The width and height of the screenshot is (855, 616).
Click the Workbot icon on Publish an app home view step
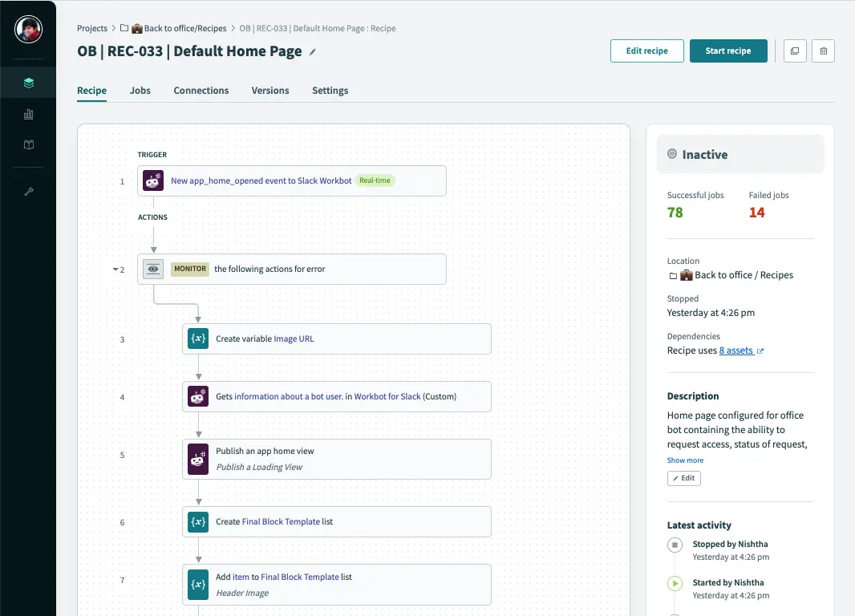click(x=198, y=459)
